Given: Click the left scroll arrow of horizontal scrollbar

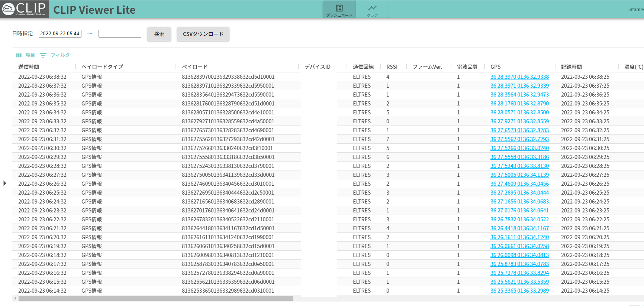Looking at the screenshot, I should point(15,299).
